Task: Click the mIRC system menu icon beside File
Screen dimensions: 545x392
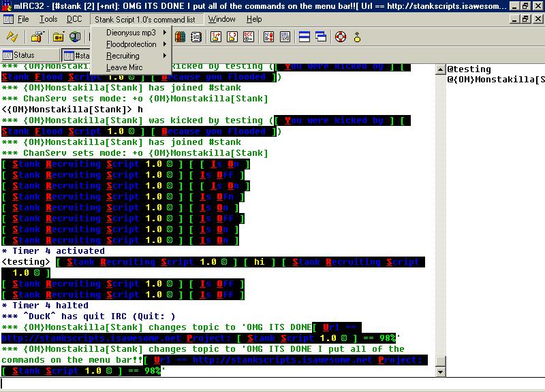Action: (x=8, y=19)
